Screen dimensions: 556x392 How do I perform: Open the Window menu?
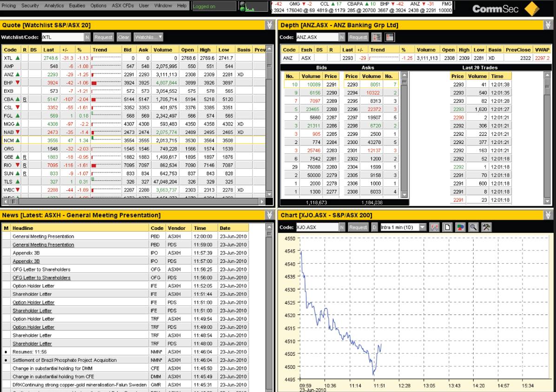(x=163, y=6)
